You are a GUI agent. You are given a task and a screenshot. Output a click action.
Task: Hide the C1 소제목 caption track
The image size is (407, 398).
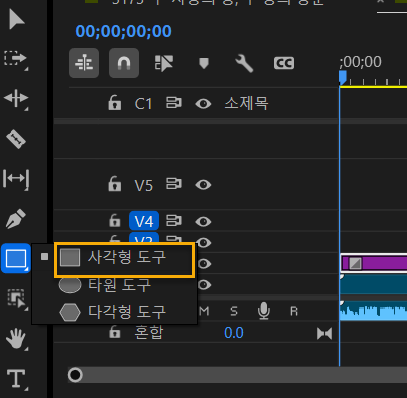click(203, 104)
